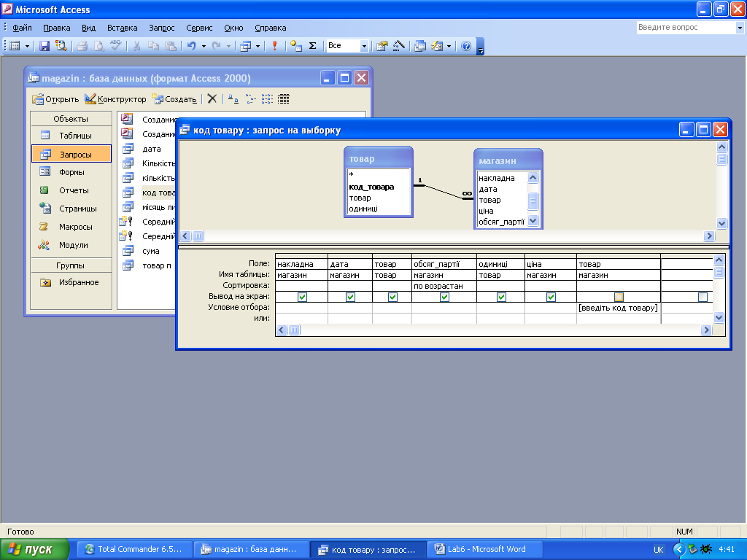Open the View mode icon in toolbar
This screenshot has width=747, height=560.
pos(15,46)
